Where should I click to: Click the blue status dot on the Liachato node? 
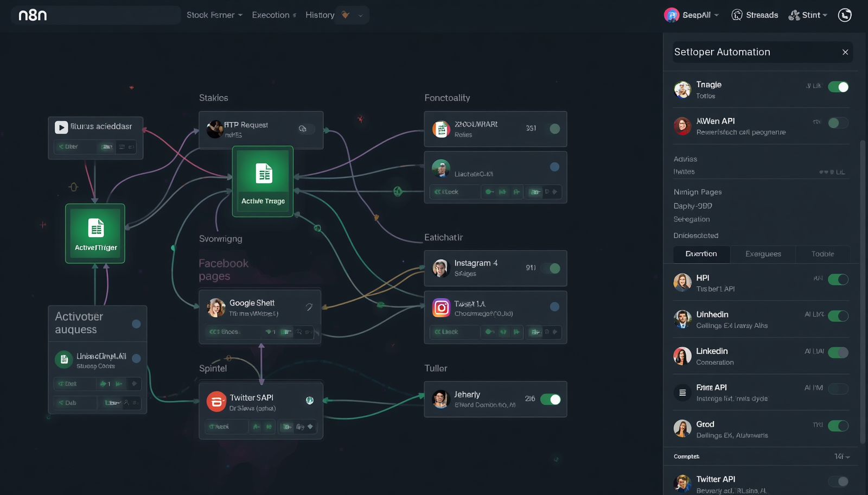(554, 167)
